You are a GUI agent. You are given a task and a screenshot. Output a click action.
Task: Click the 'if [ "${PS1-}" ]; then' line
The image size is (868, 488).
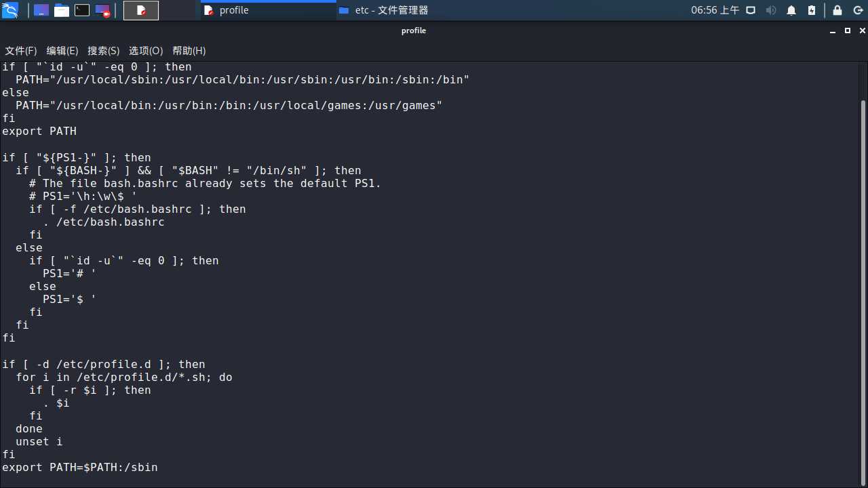point(77,157)
